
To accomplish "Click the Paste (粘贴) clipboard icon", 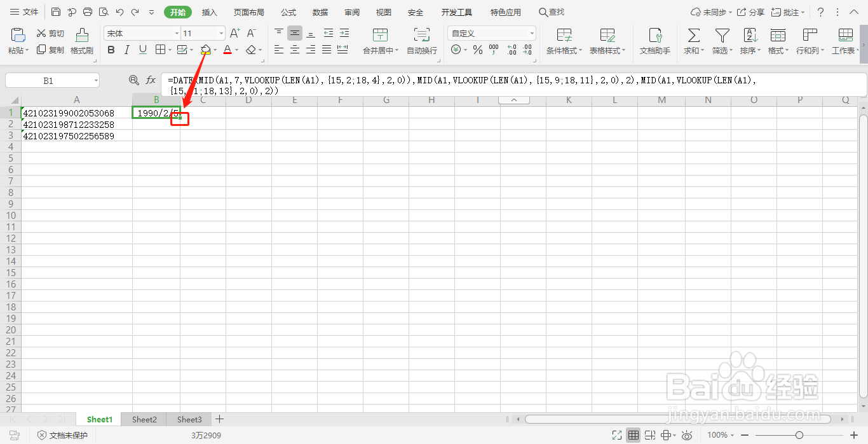I will point(18,36).
